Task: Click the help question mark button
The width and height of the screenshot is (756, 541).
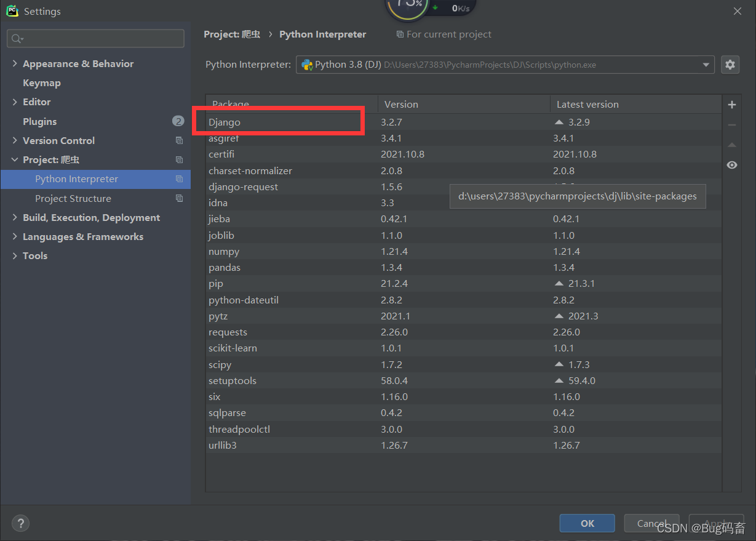Action: coord(21,523)
